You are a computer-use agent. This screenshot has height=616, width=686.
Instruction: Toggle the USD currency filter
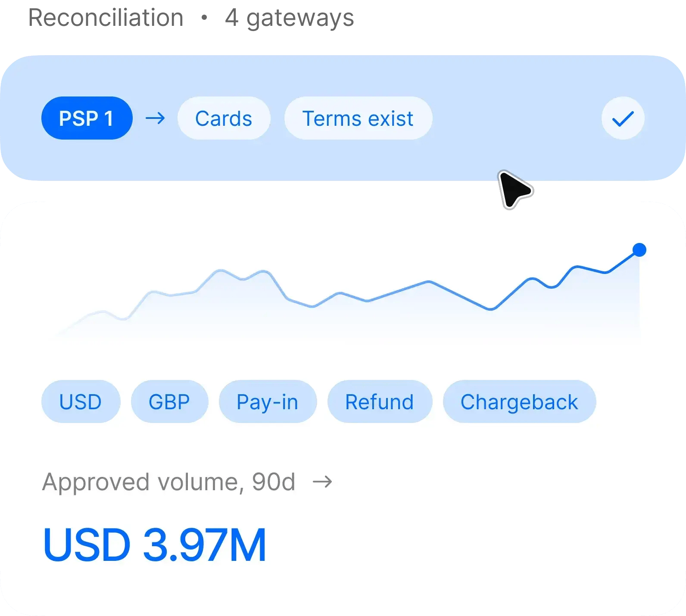(81, 401)
